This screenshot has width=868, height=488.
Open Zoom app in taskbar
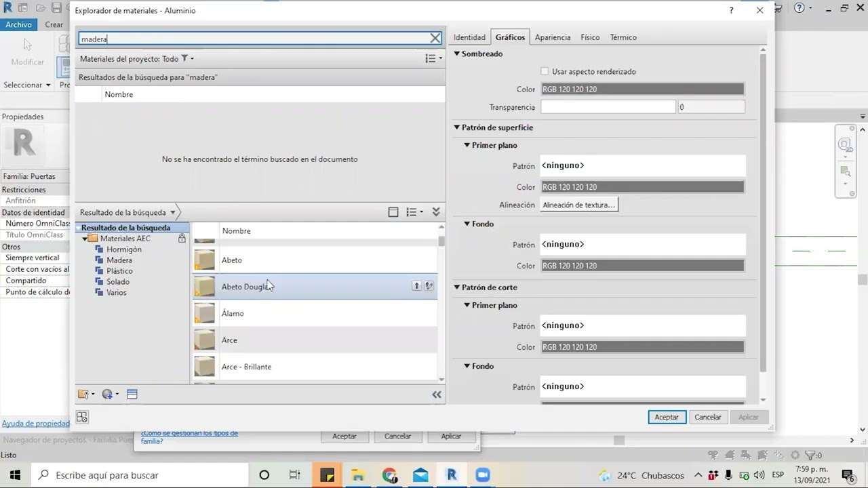[483, 475]
